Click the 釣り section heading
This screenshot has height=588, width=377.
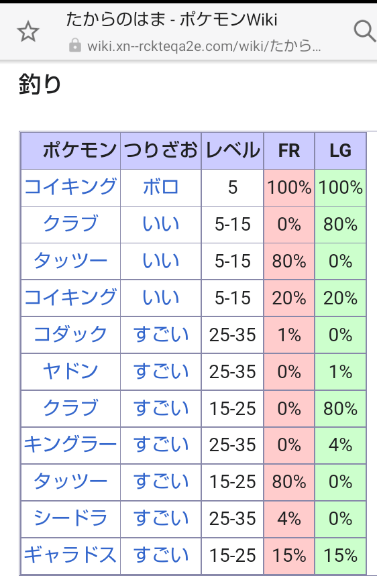(40, 84)
